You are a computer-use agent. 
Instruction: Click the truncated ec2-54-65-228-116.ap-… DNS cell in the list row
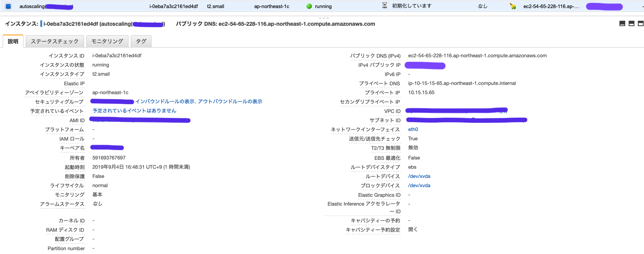click(x=551, y=6)
